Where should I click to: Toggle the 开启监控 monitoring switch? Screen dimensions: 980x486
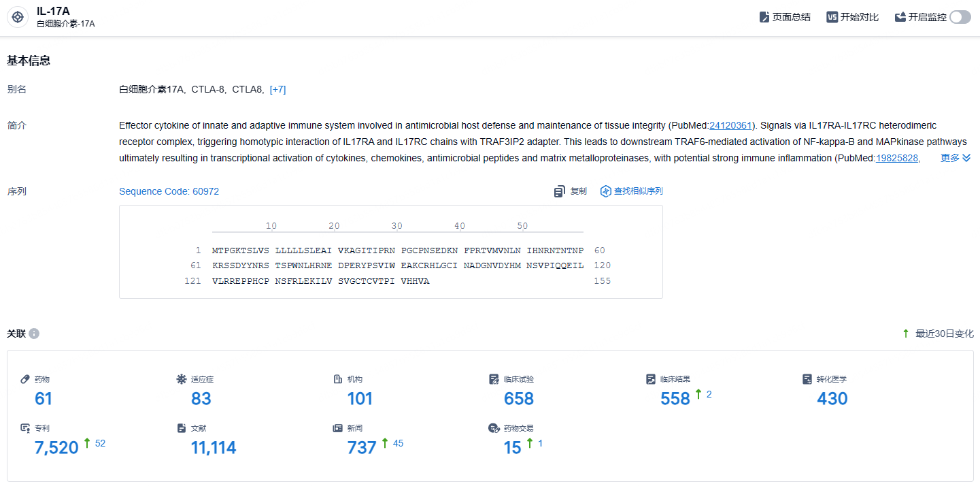(960, 17)
